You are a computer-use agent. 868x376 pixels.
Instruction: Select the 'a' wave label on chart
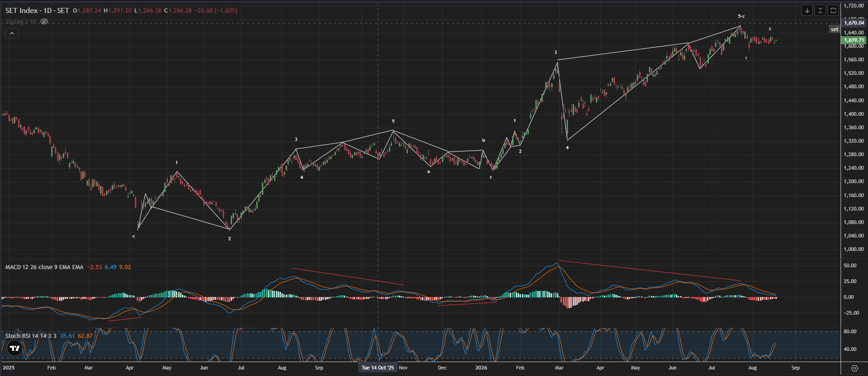coord(429,172)
